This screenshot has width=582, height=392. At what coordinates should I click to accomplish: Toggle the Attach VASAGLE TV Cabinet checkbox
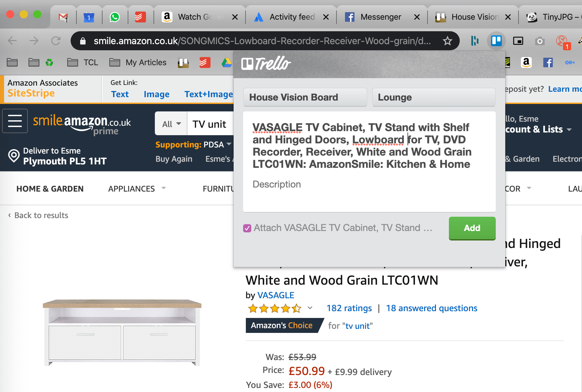point(247,228)
